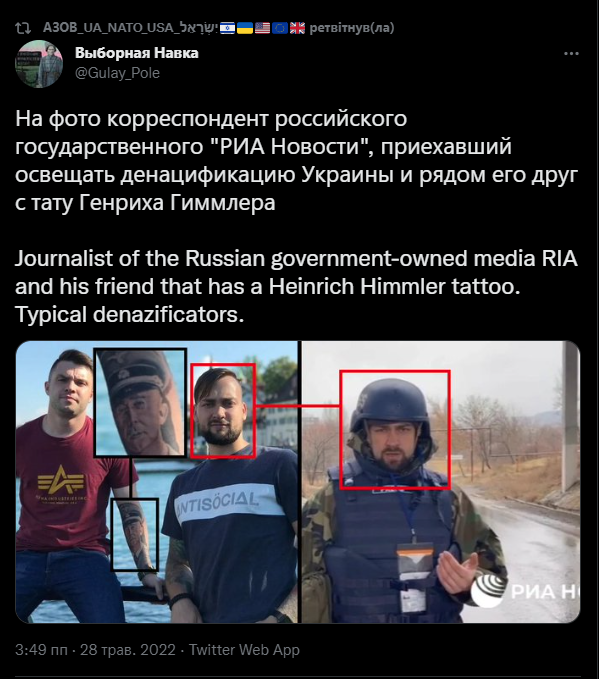This screenshot has width=599, height=679.
Task: Click the retweet arrows icon above the tweet
Action: [x=23, y=28]
